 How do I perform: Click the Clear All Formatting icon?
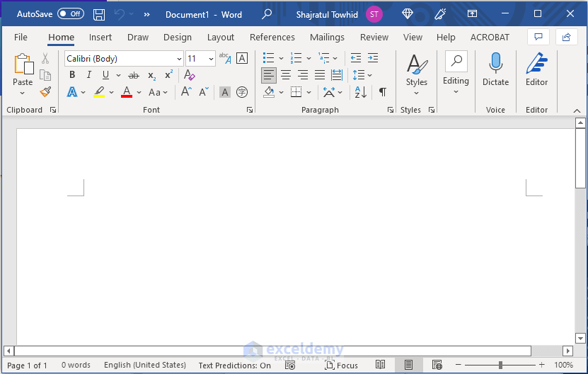click(190, 75)
